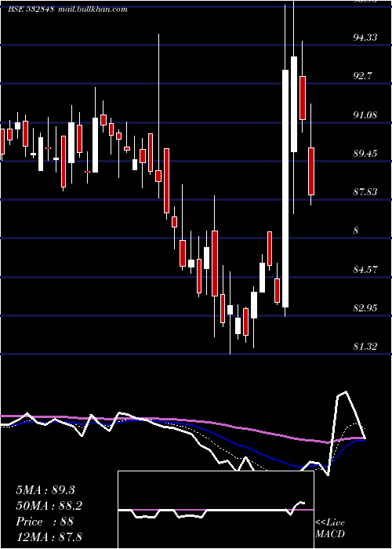392x549 pixels.
Task: Click the 87.83 price axis label
Action: tap(365, 192)
